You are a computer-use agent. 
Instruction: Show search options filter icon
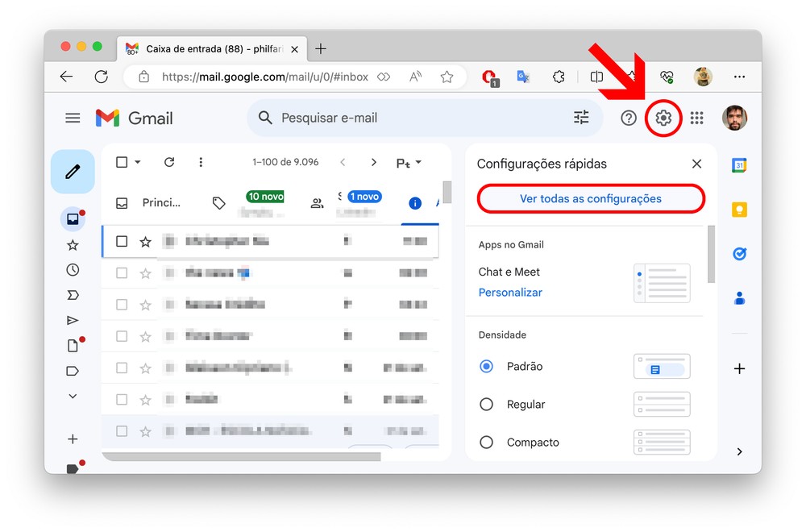[x=581, y=118]
